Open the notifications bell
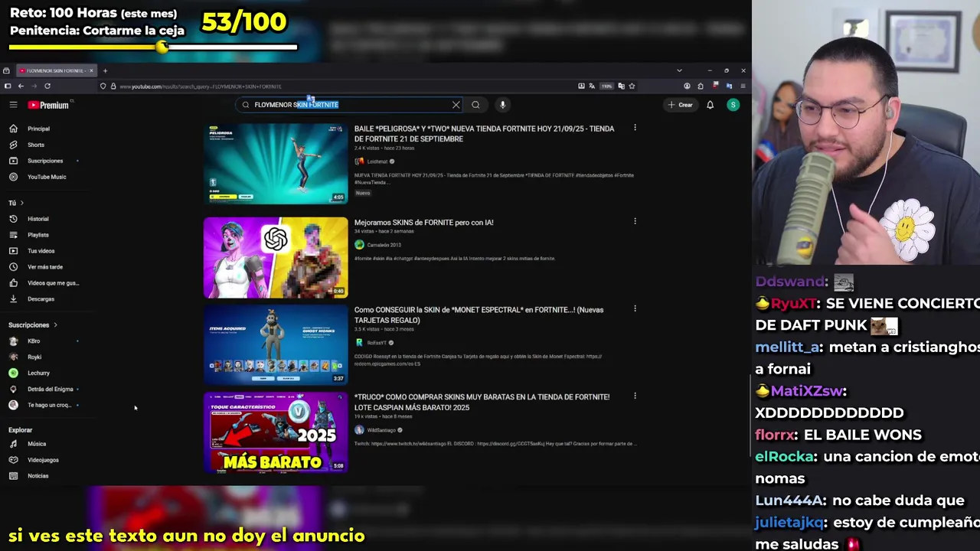Screen dimensions: 980x551 [710, 105]
